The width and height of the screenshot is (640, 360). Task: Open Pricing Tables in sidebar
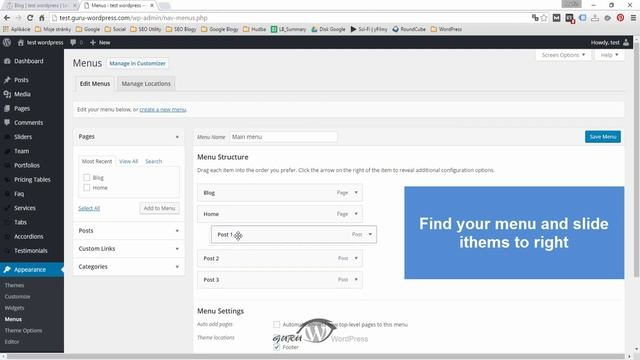point(32,180)
